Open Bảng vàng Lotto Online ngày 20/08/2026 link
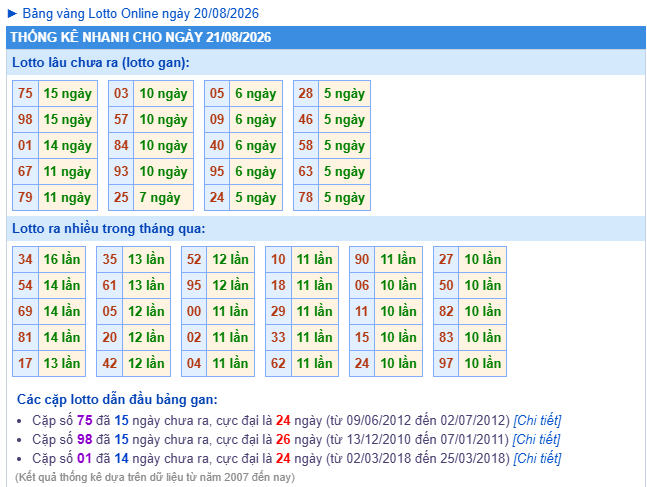The height and width of the screenshot is (487, 647). pos(140,13)
